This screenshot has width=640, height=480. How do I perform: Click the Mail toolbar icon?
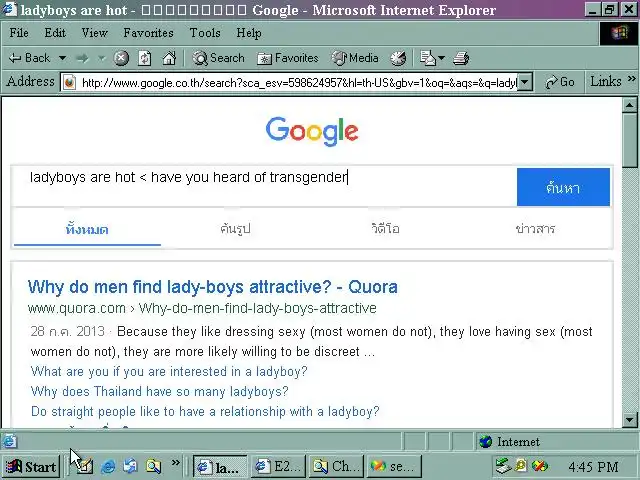[x=428, y=58]
